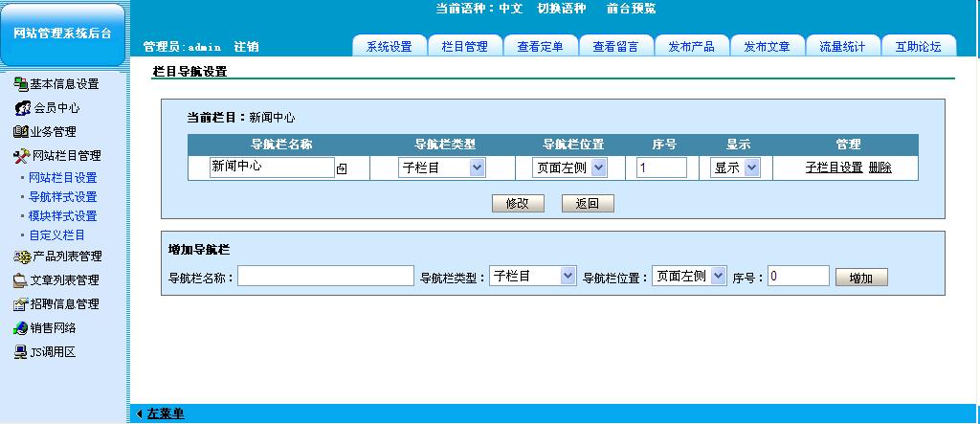The height and width of the screenshot is (424, 980).
Task: Click the 子栏目设置 link
Action: tap(834, 167)
